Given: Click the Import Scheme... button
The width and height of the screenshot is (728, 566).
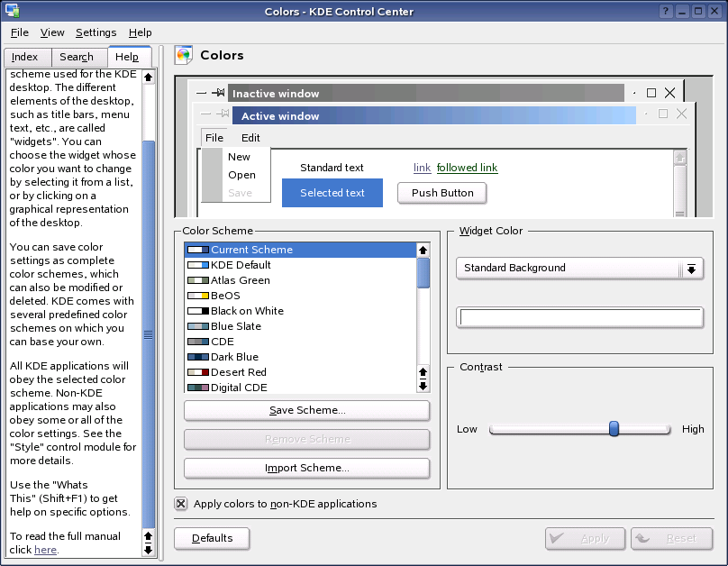Looking at the screenshot, I should (307, 468).
